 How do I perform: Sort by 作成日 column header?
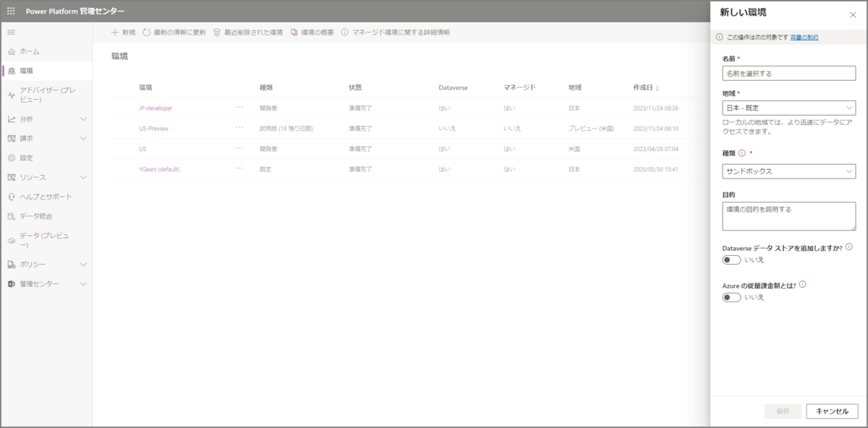[x=646, y=87]
